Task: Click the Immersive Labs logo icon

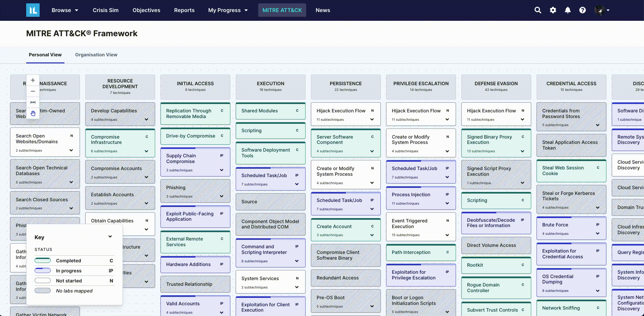Action: point(33,10)
